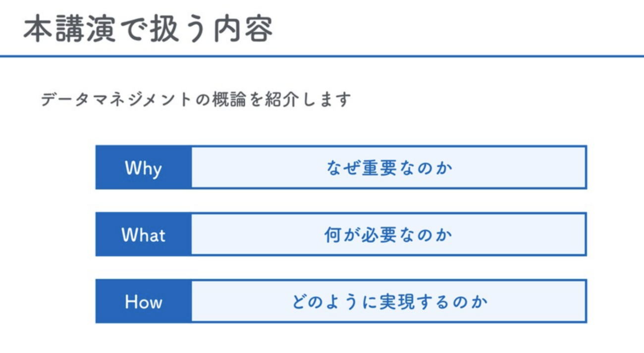The width and height of the screenshot is (644, 353).
Task: Select the dark blue Why label
Action: coord(143,168)
